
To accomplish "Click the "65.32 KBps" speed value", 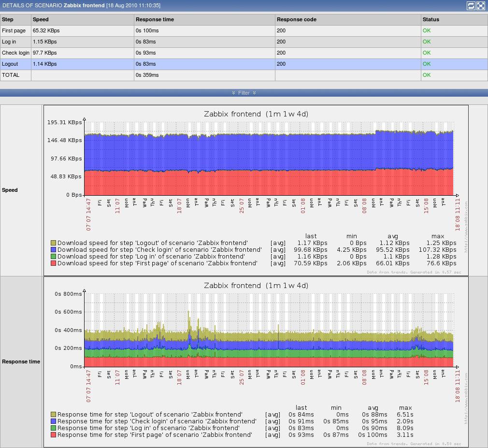I will [x=46, y=30].
